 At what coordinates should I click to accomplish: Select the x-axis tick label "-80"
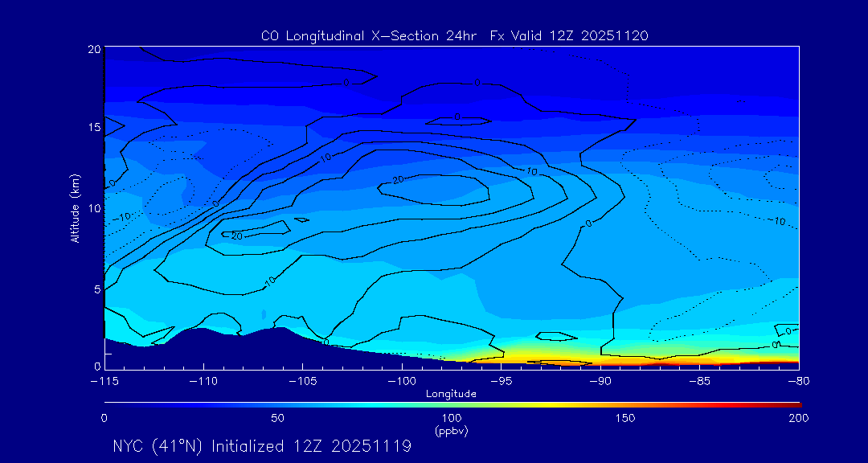798,382
